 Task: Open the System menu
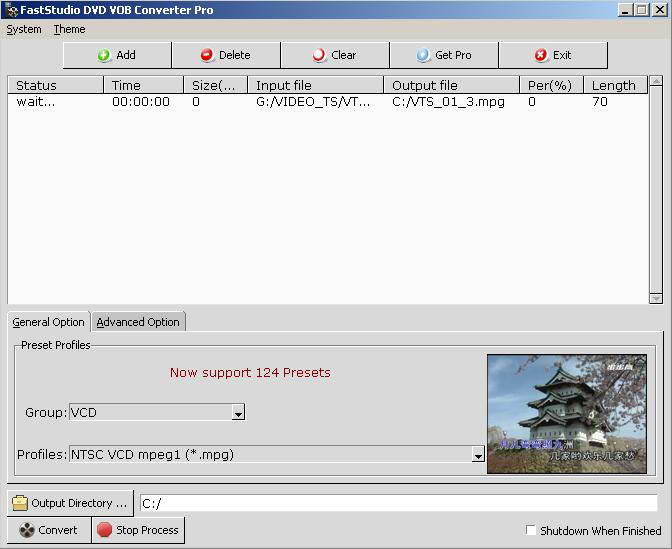[24, 30]
